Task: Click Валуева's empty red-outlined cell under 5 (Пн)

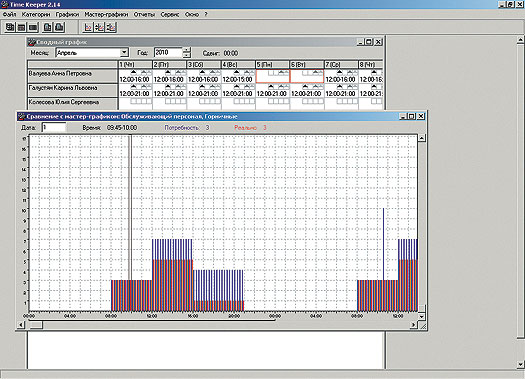Action: pyautogui.click(x=273, y=76)
